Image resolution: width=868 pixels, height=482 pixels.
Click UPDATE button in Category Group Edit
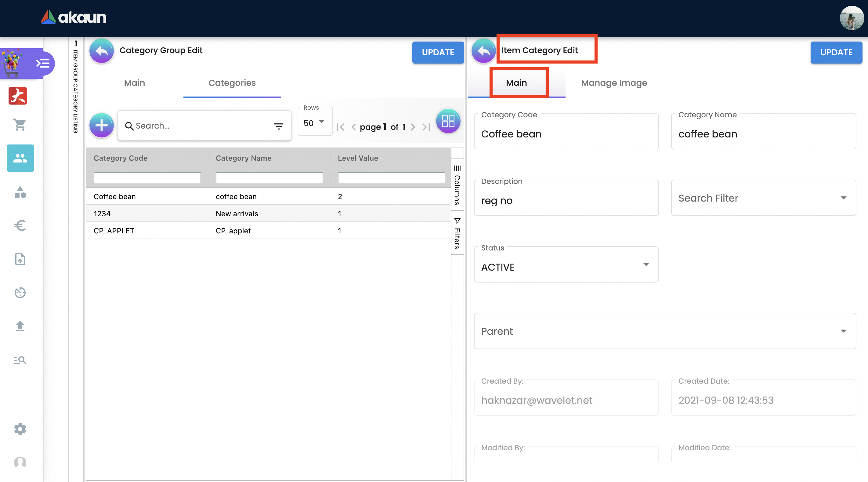tap(438, 52)
